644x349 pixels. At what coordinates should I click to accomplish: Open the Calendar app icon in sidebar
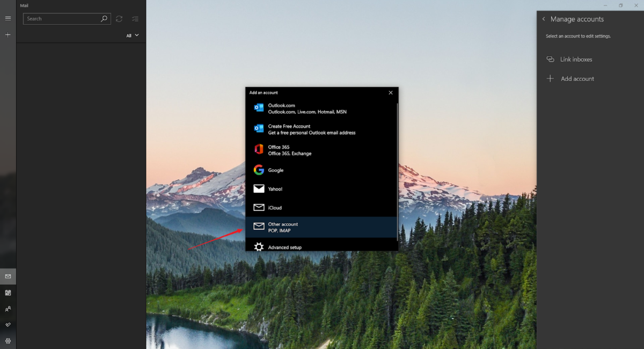pos(8,293)
